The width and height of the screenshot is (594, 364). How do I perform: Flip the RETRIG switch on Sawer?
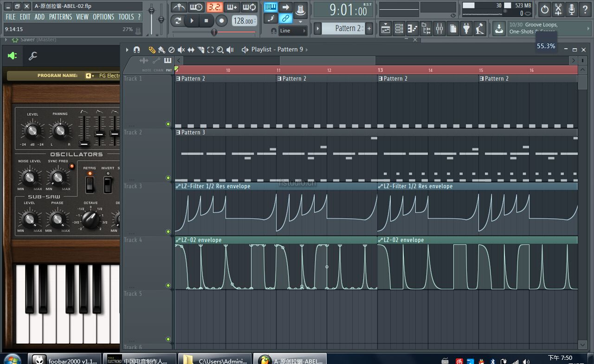point(90,185)
